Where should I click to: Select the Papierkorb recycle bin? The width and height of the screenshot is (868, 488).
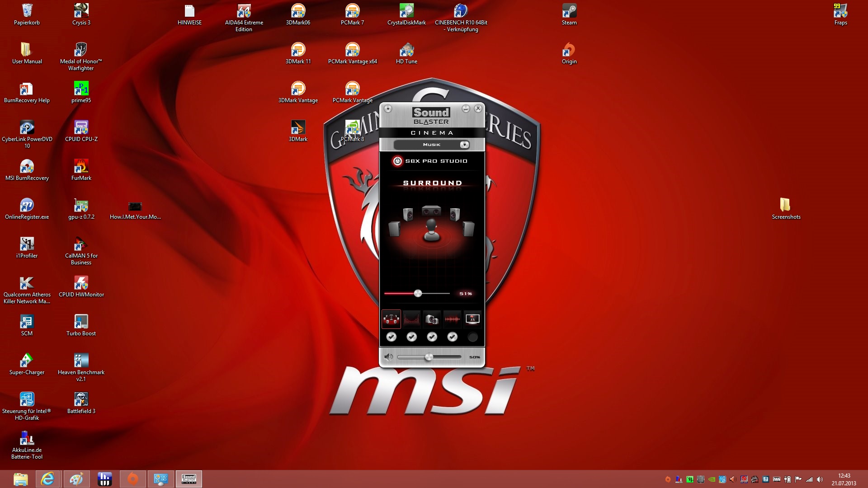point(27,14)
